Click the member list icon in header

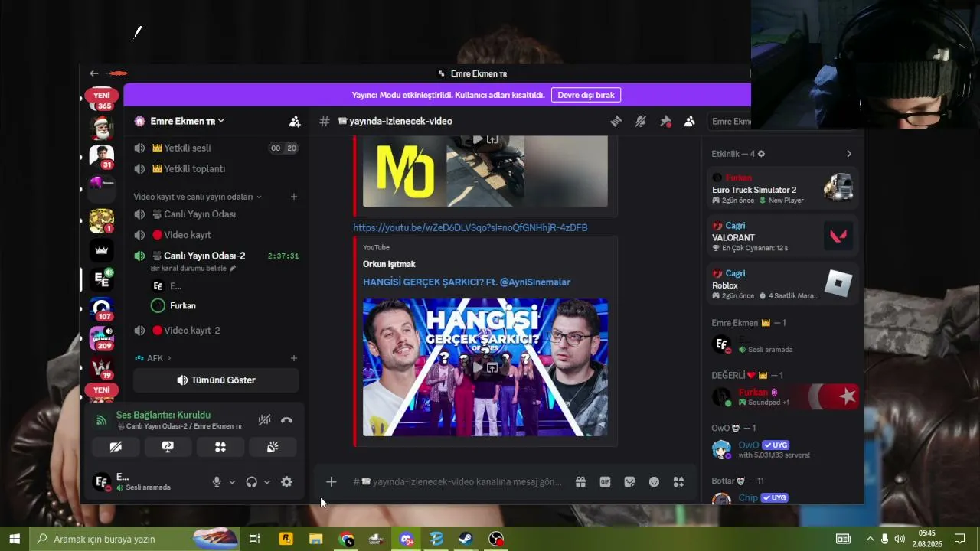click(x=690, y=121)
